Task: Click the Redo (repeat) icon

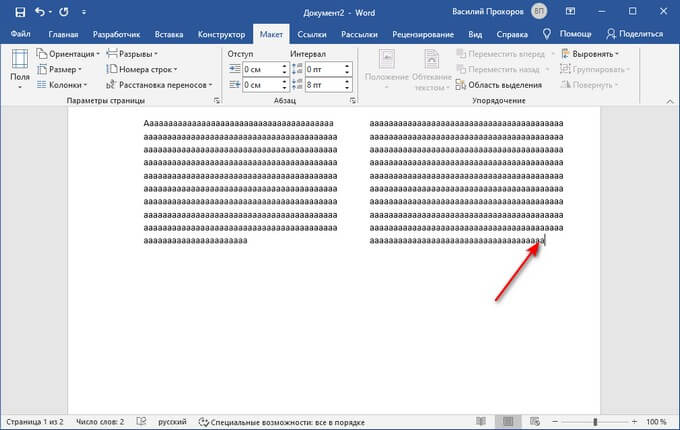Action: (x=64, y=12)
